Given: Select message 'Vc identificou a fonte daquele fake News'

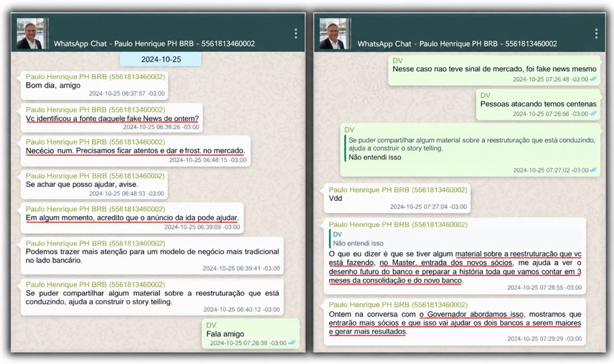Looking at the screenshot, I should point(111,118).
